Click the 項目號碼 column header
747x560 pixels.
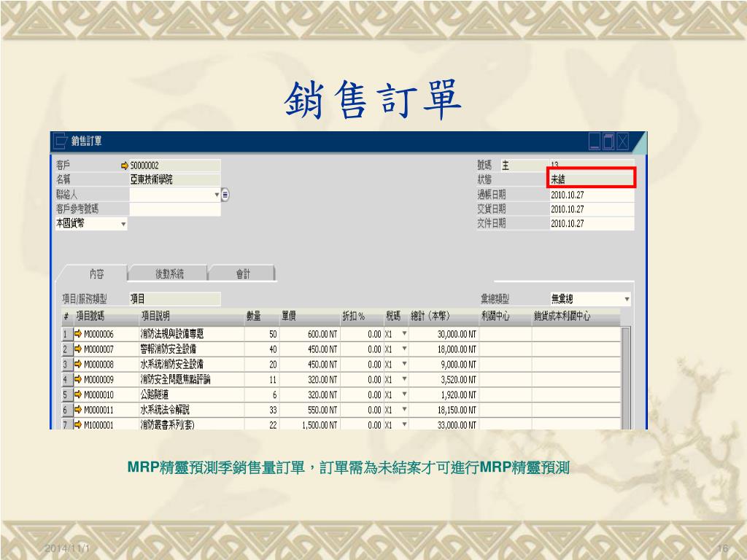pyautogui.click(x=107, y=316)
